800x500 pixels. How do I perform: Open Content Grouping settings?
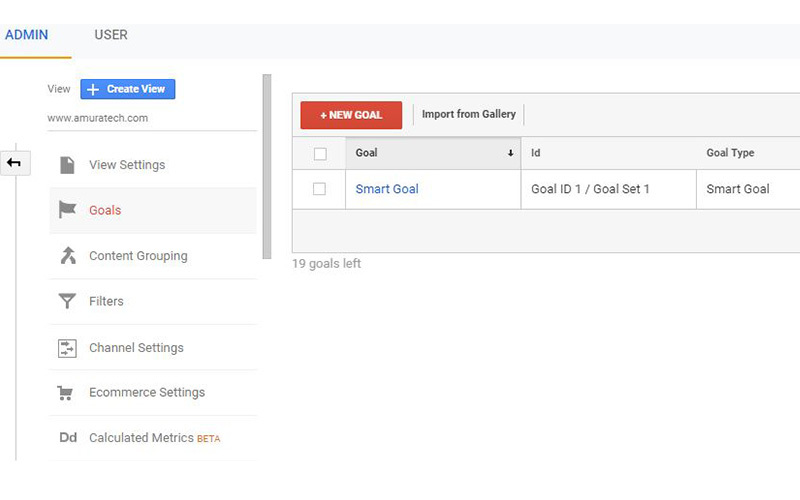tap(153, 256)
